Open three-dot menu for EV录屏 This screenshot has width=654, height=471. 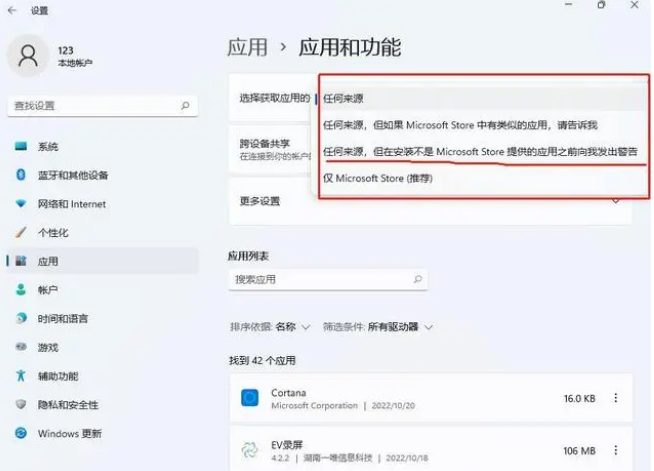point(616,451)
